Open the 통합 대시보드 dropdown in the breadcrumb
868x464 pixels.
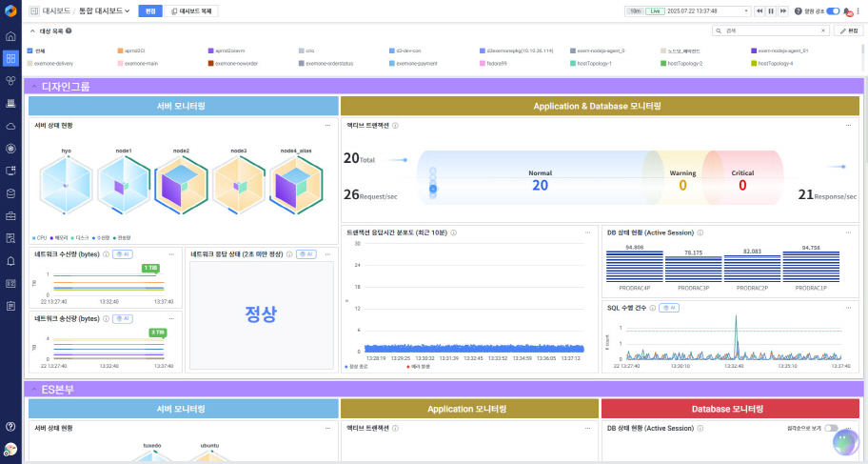pyautogui.click(x=104, y=11)
